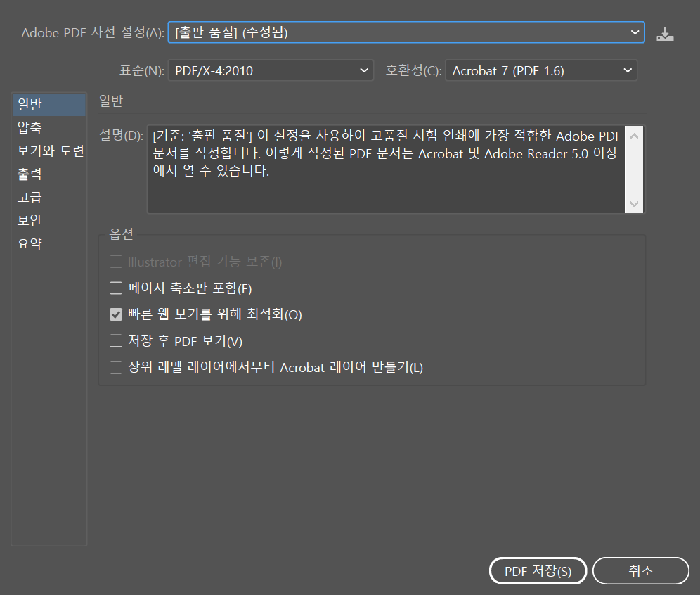Viewport: 700px width, 595px height.
Task: Click inside the 설명 description text box
Action: [x=386, y=169]
